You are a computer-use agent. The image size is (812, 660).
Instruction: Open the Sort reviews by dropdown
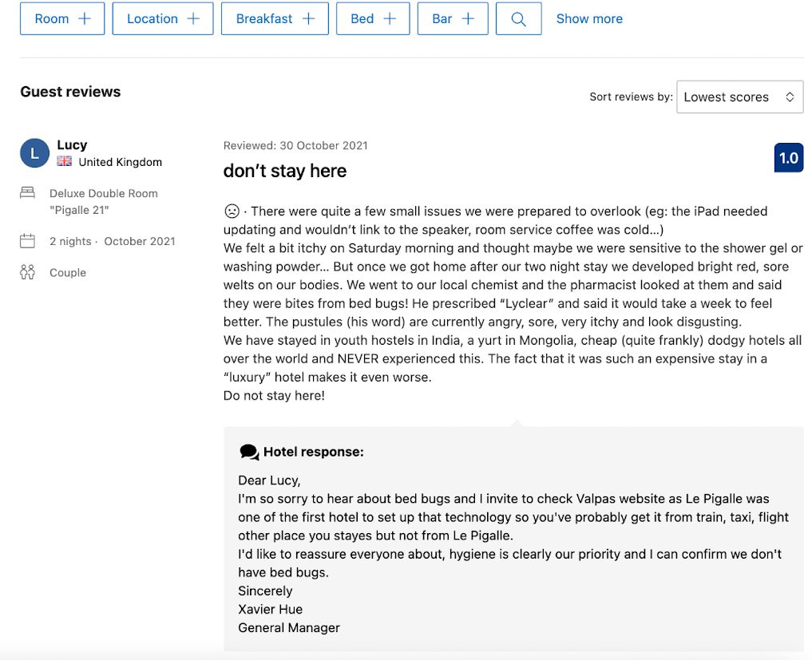[x=739, y=97]
